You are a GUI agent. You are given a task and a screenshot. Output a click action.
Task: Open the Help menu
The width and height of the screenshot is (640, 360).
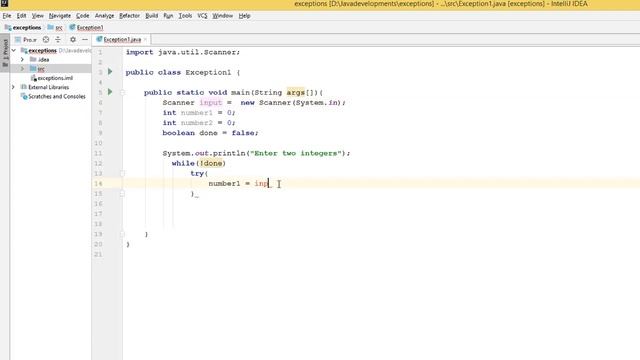(244, 16)
